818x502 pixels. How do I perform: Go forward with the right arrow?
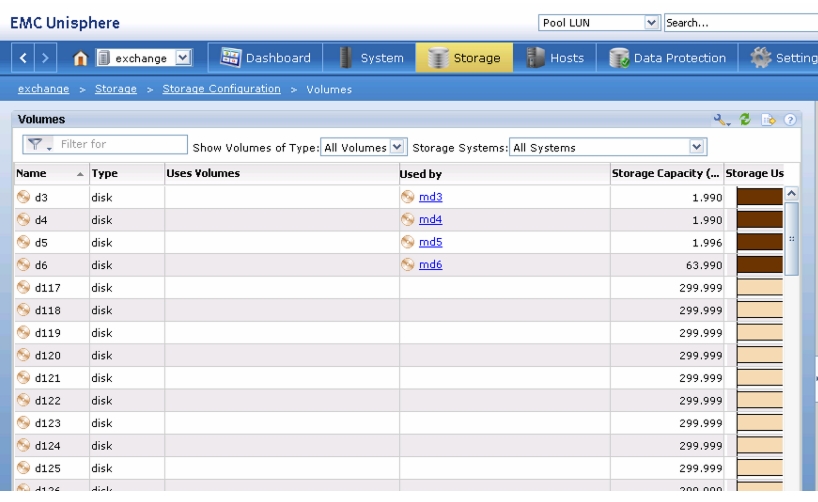(45, 58)
